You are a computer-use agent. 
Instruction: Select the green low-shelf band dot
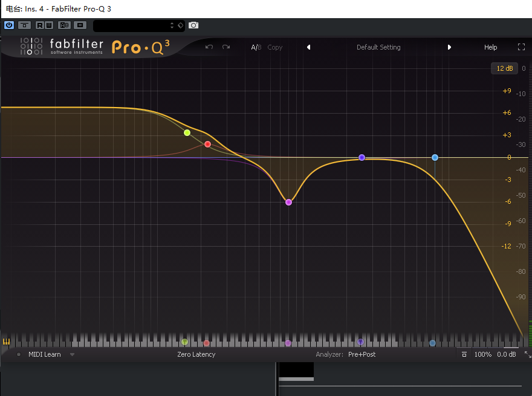coord(187,132)
